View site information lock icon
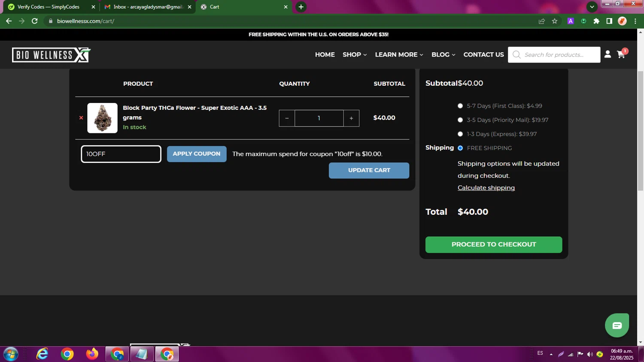 click(x=51, y=21)
